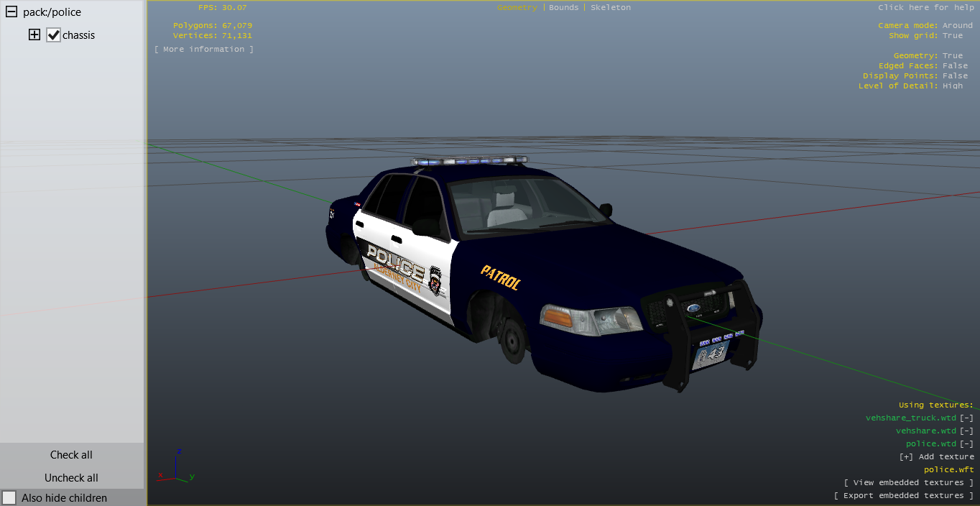Open Click here for help
Viewport: 980px width, 506px height.
point(925,7)
